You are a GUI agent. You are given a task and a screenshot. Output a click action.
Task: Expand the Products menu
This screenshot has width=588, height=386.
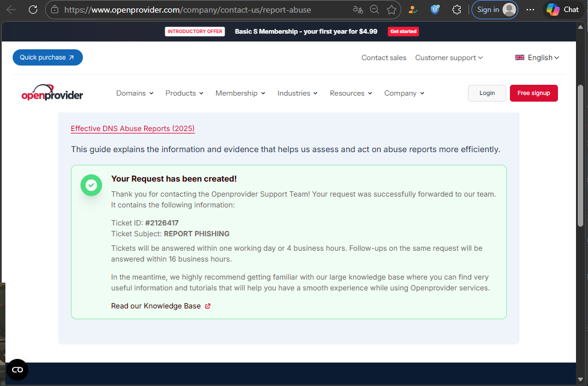pos(184,93)
